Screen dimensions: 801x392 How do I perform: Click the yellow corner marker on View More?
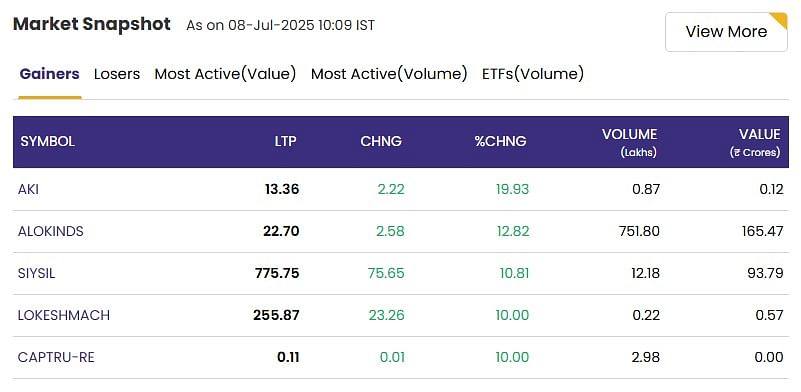click(779, 20)
